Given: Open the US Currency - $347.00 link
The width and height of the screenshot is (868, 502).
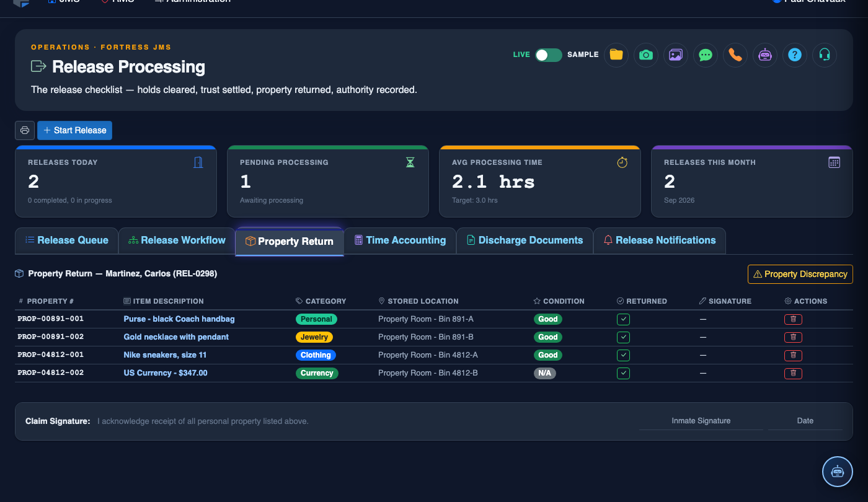Looking at the screenshot, I should point(166,373).
